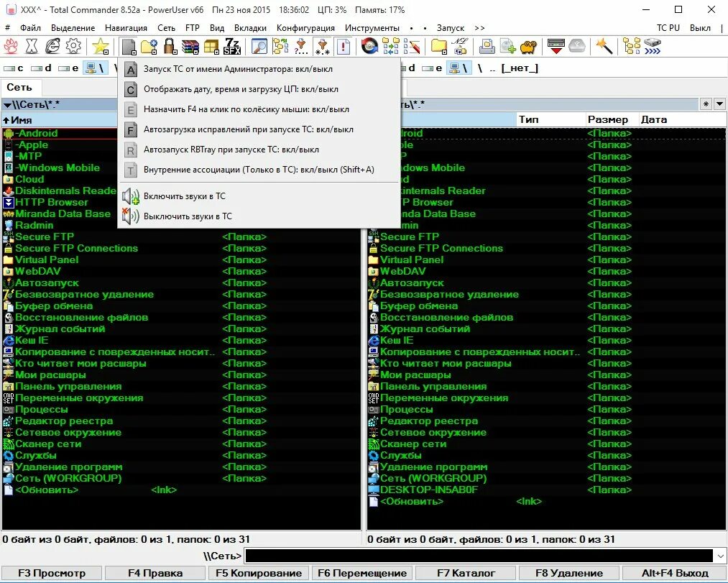The width and height of the screenshot is (728, 583).
Task: Collapse the gray document settings dropdown
Action: click(x=129, y=47)
